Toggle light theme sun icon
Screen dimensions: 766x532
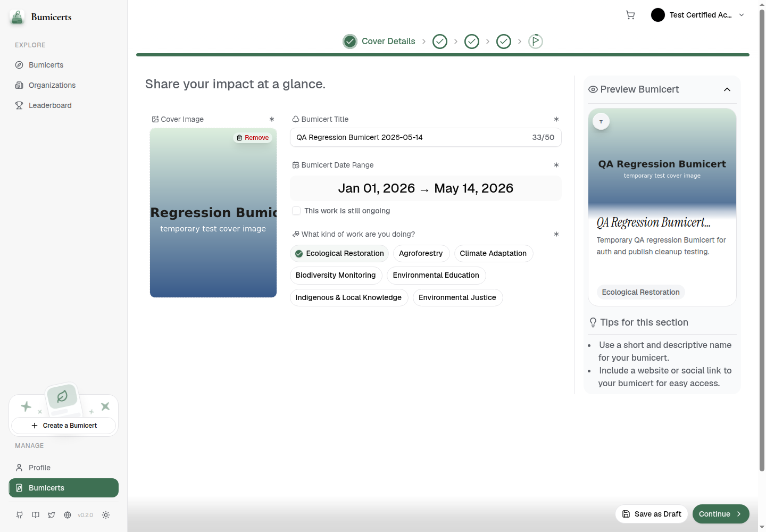coord(106,515)
